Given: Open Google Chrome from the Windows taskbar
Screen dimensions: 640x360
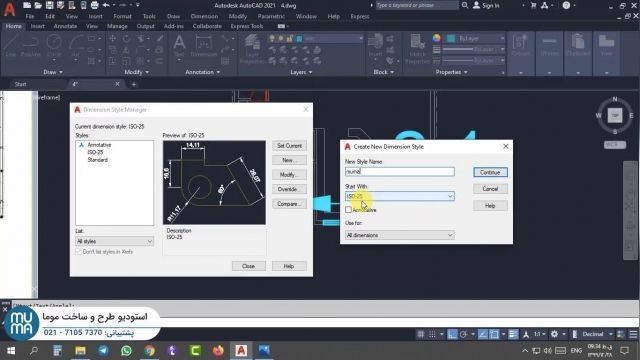Looking at the screenshot, I should click(149, 350).
